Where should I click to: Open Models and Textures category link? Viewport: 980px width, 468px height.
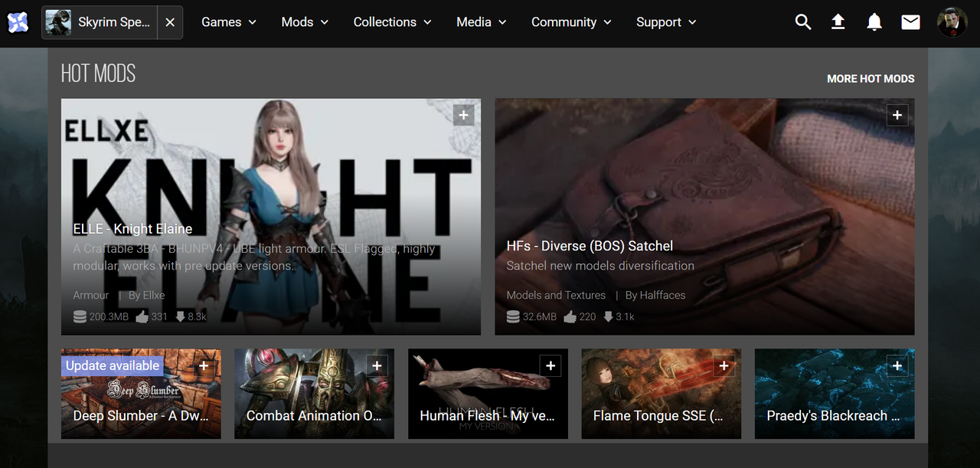click(x=556, y=295)
